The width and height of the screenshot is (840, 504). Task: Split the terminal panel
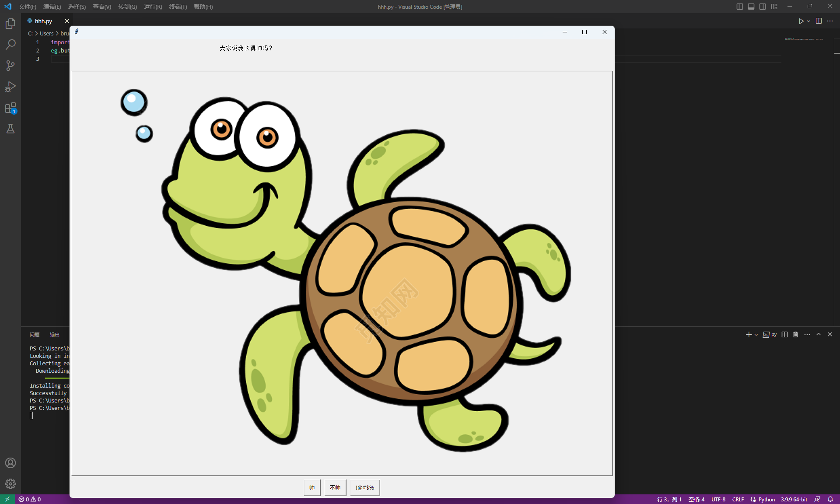784,335
